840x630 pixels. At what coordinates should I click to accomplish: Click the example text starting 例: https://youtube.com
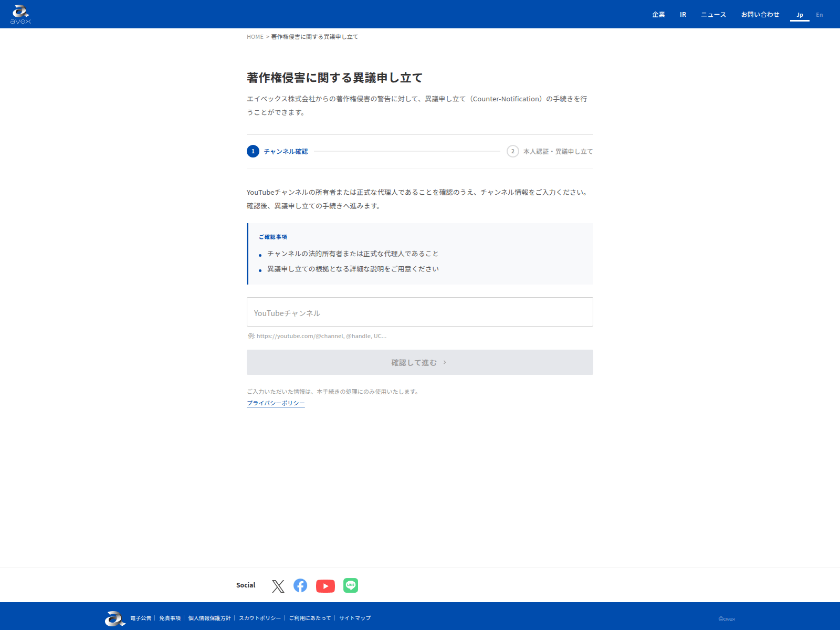pyautogui.click(x=317, y=336)
